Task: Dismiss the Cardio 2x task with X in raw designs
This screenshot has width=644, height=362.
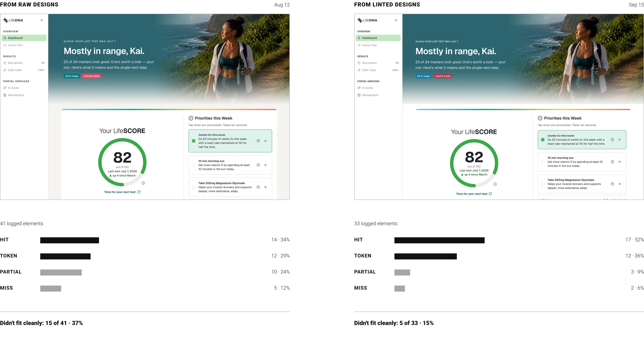Action: [x=265, y=141]
